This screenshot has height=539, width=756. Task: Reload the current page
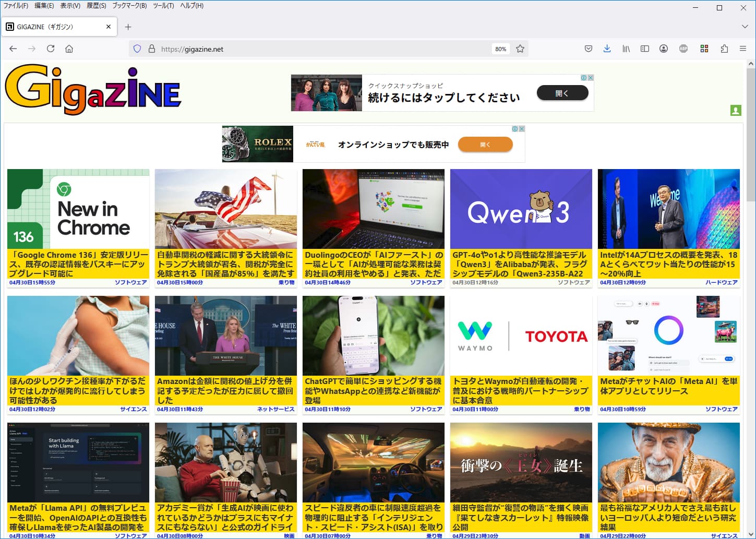point(51,49)
